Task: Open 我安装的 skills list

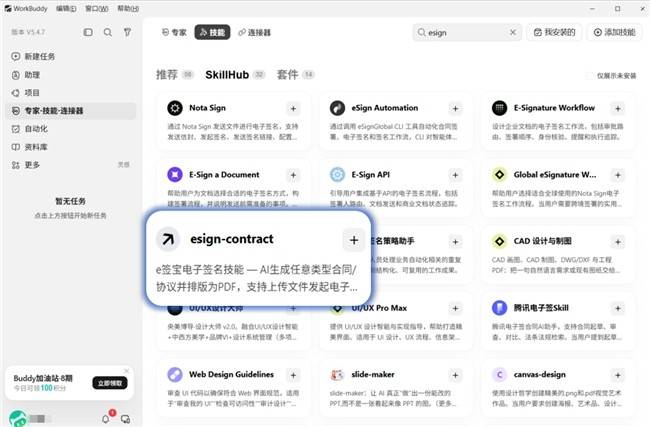Action: coord(554,32)
